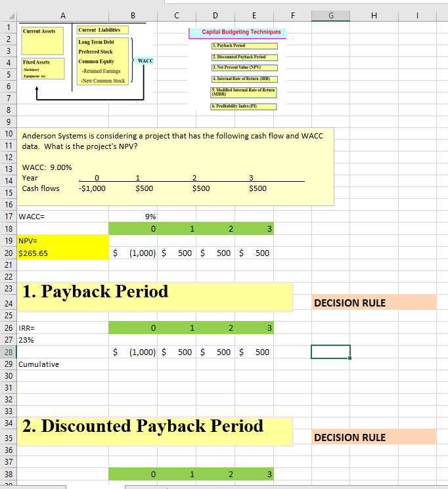Click the Select All corner triangle
Viewport: 448px width, 489px height.
tap(11, 16)
